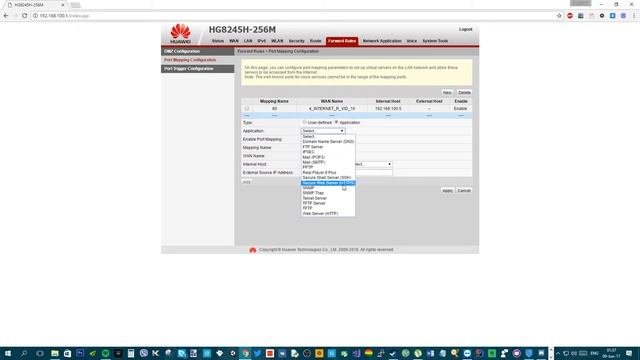Screen dimensions: 640x360
Task: Bookmark this page with the star
Action: [559, 16]
